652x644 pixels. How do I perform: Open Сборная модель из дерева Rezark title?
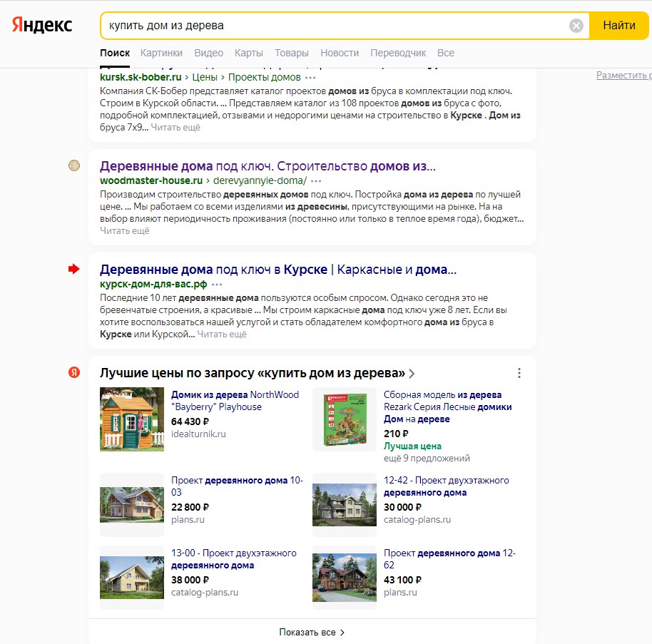[x=447, y=407]
